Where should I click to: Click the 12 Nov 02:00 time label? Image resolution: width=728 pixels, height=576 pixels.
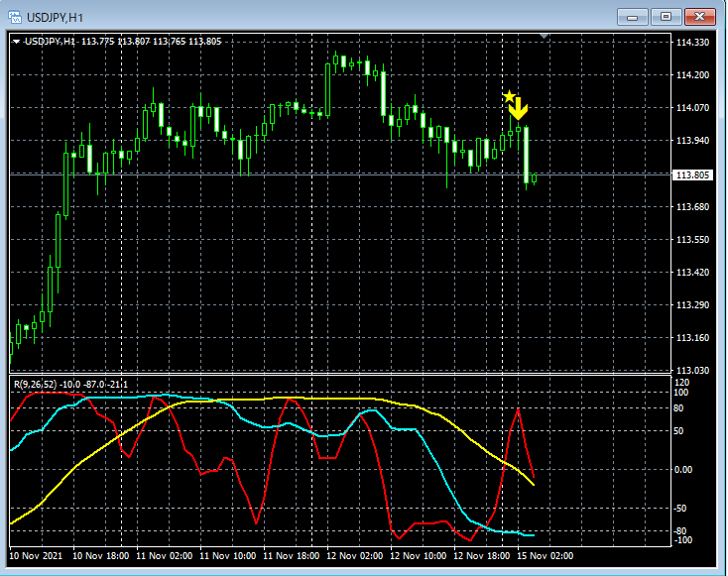pos(355,555)
